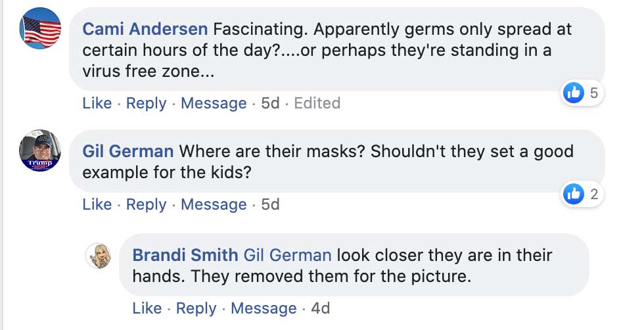Message Cami Andersen from her comment
This screenshot has height=330, width=644.
coord(214,103)
